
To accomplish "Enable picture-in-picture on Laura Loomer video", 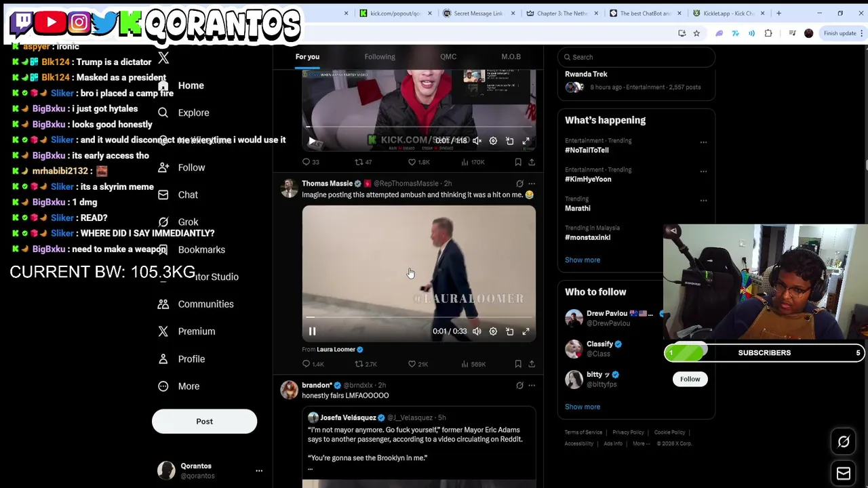I will [509, 331].
